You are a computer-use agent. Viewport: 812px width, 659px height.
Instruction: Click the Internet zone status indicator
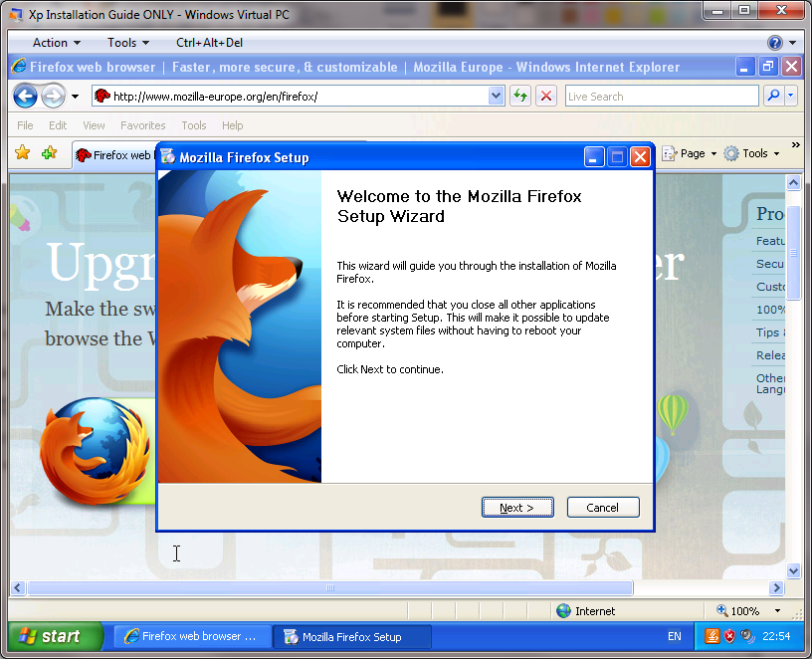pos(586,611)
